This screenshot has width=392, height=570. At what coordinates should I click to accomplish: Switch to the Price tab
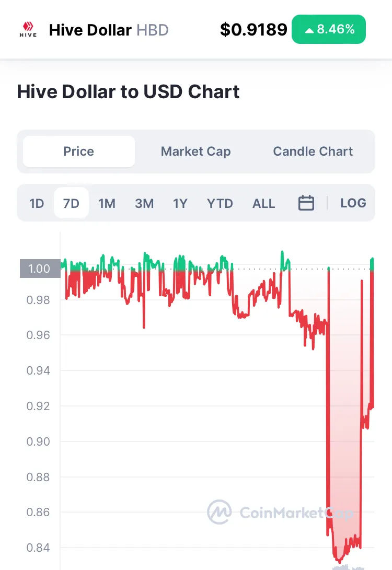tap(79, 152)
